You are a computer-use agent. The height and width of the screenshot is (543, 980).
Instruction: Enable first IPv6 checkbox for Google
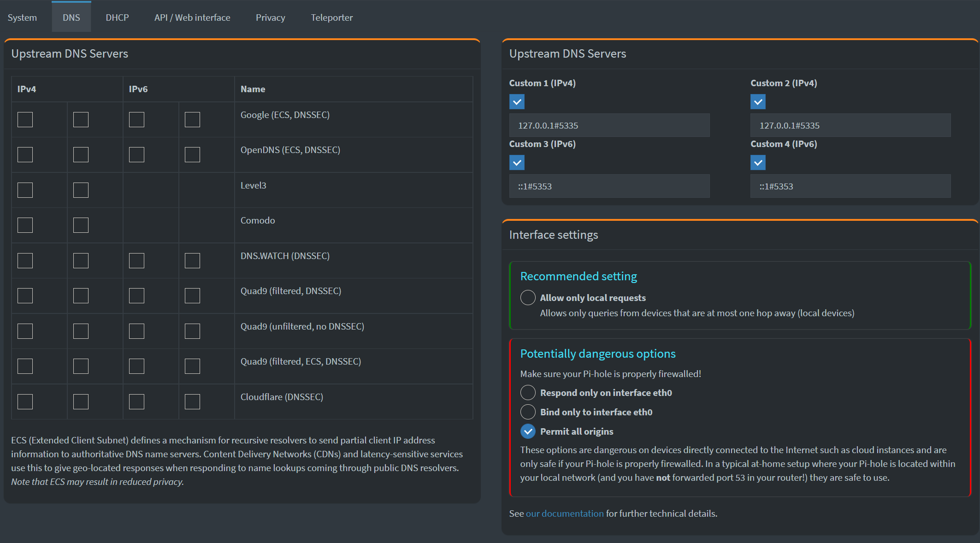coord(136,119)
